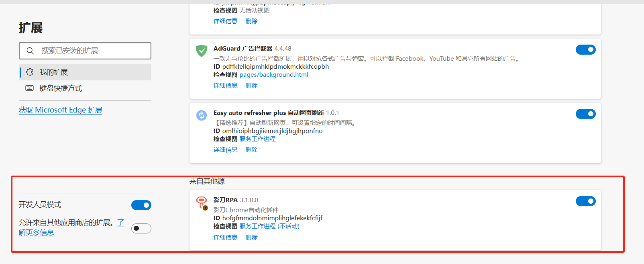Disable the 影刀RPA extension toggle
The height and width of the screenshot is (264, 644).
click(x=586, y=201)
